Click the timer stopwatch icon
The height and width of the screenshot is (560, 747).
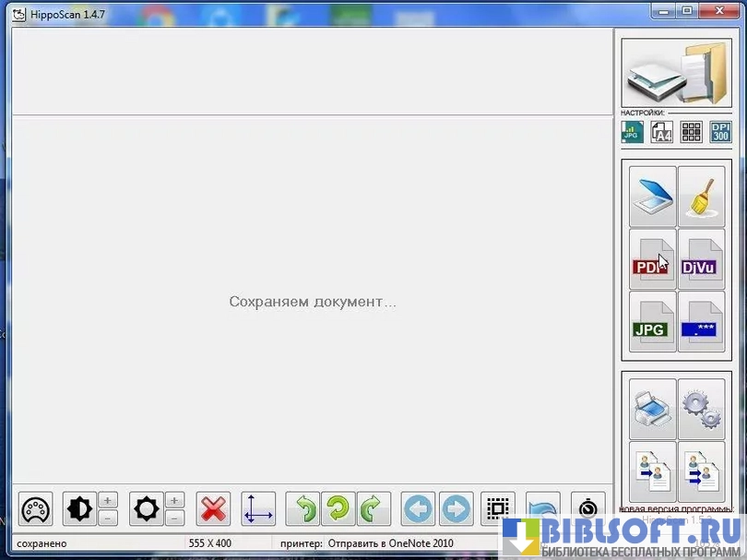pyautogui.click(x=587, y=509)
